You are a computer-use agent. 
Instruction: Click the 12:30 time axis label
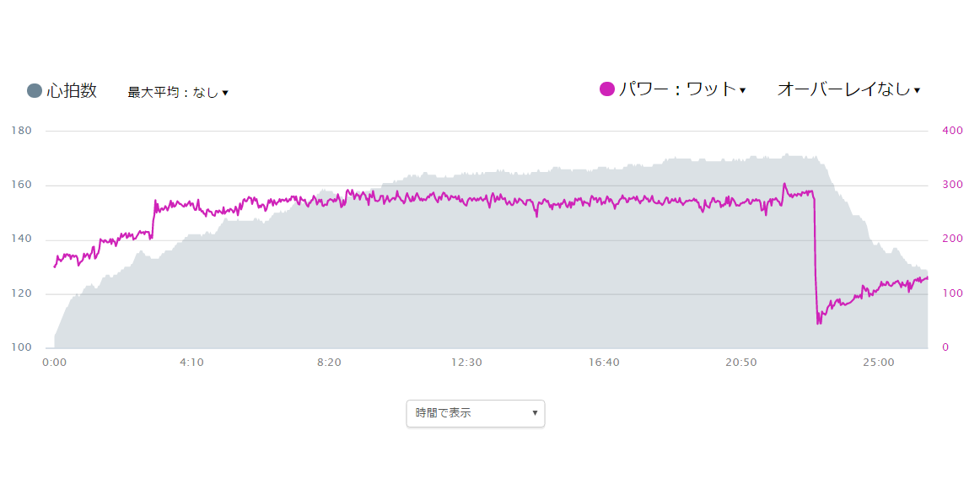tap(466, 363)
